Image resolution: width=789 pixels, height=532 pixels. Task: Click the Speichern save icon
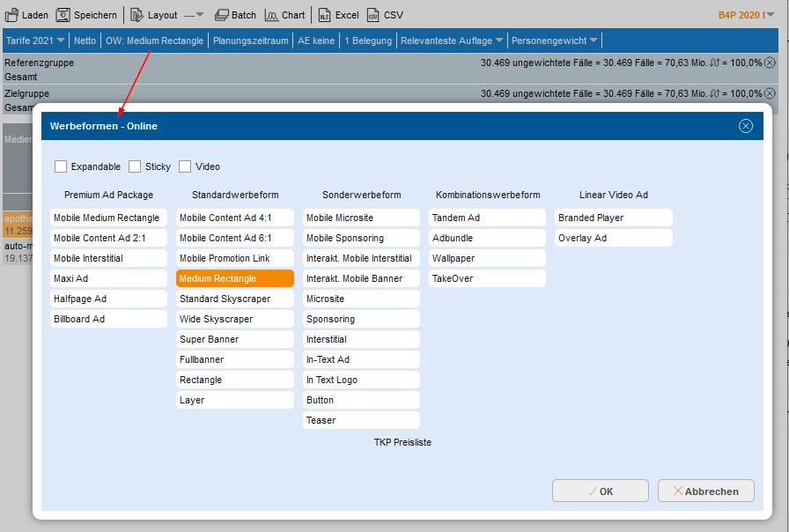63,15
